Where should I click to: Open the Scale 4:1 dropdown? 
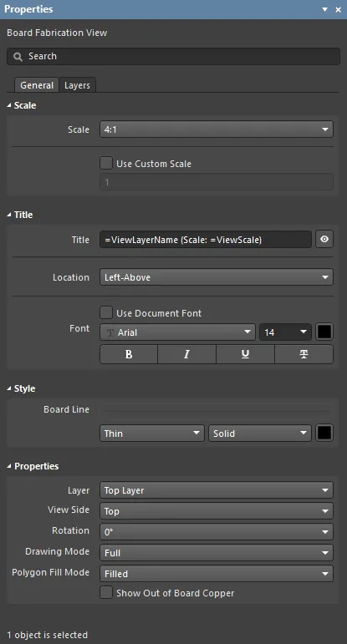click(x=217, y=129)
